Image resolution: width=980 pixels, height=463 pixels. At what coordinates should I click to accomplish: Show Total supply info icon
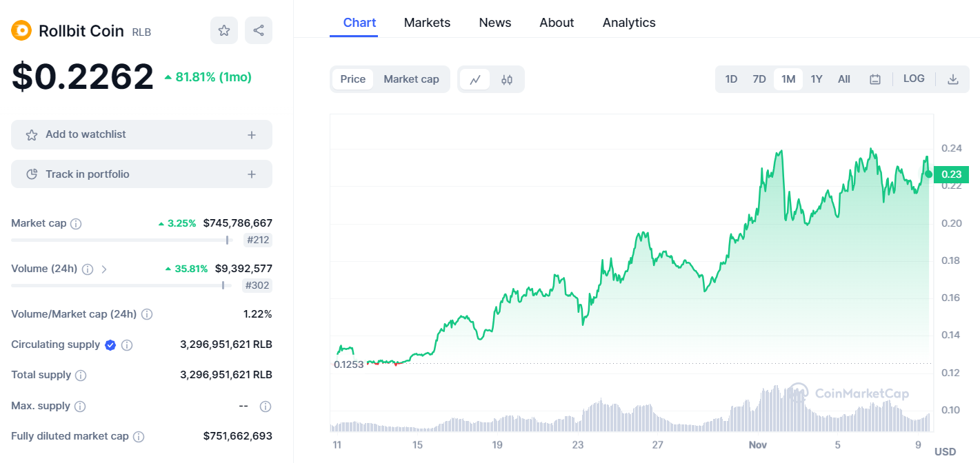[81, 375]
